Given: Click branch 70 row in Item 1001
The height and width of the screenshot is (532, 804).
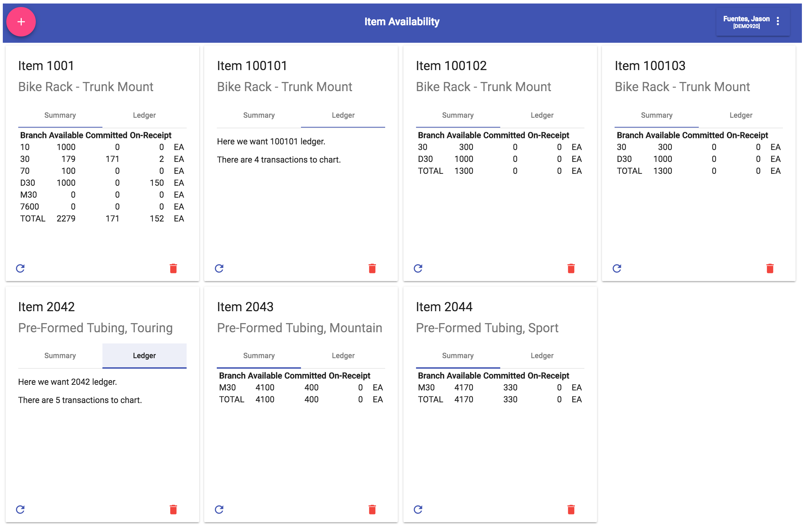Looking at the screenshot, I should pyautogui.click(x=102, y=171).
